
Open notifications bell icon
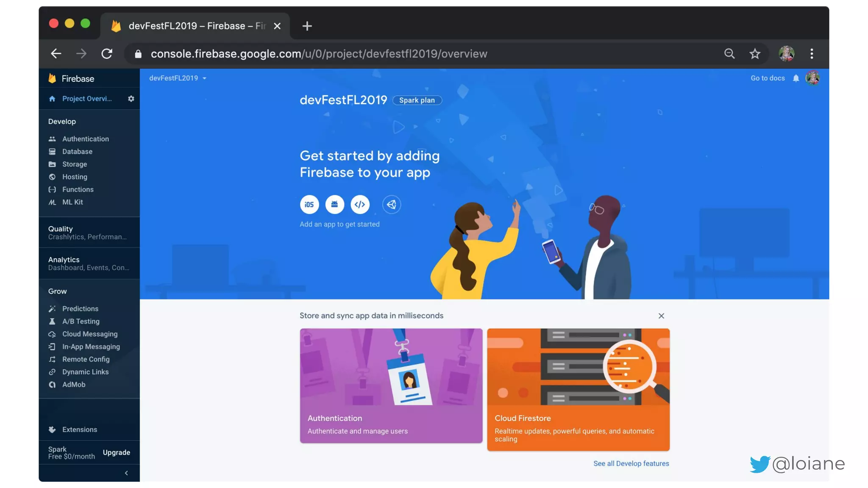coord(796,78)
